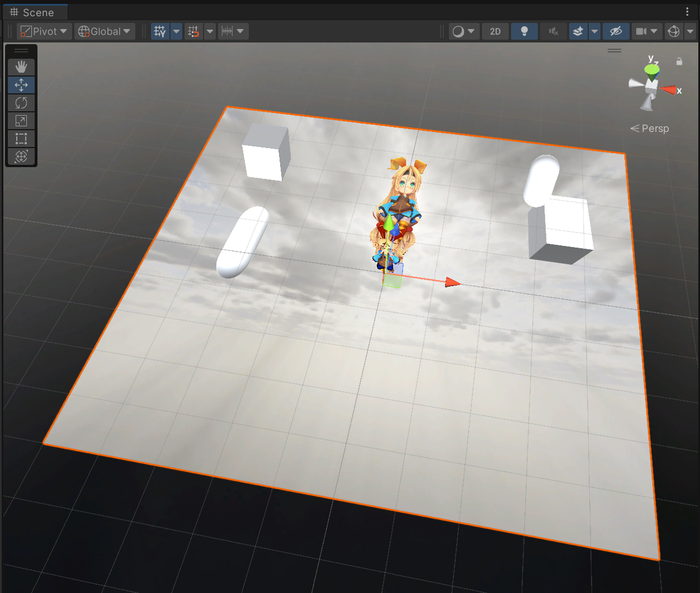Image resolution: width=700 pixels, height=593 pixels.
Task: Click the orientation overlay drag handle
Action: coord(614,51)
